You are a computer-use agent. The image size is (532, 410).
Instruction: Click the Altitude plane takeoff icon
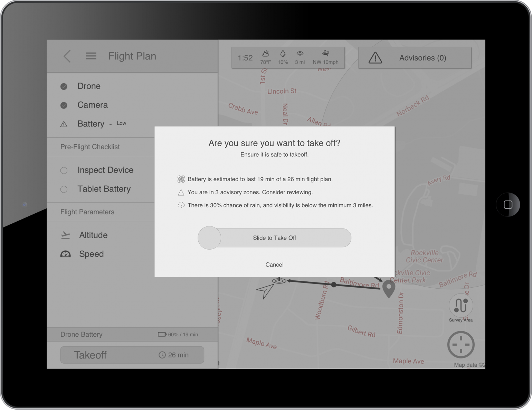click(x=65, y=235)
